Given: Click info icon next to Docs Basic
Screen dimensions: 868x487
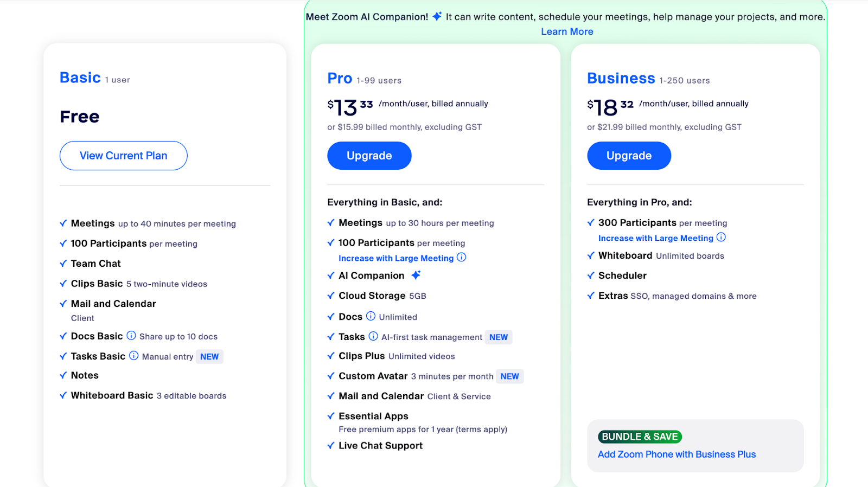Looking at the screenshot, I should click(131, 336).
